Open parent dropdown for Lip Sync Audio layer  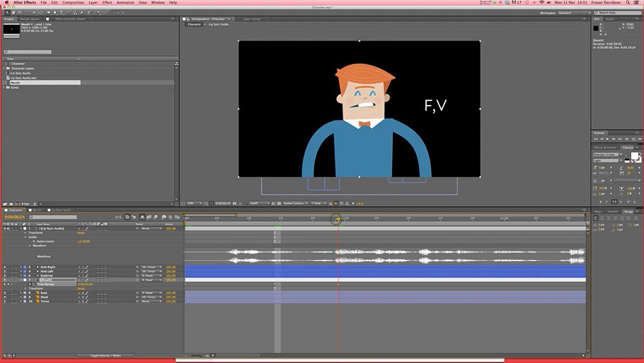coord(150,228)
